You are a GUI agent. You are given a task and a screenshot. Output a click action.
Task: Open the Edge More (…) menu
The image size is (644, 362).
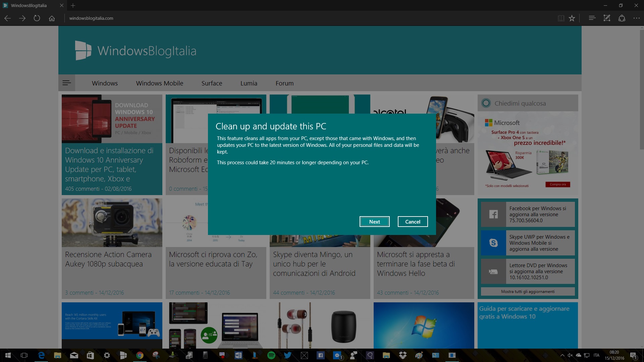point(636,18)
